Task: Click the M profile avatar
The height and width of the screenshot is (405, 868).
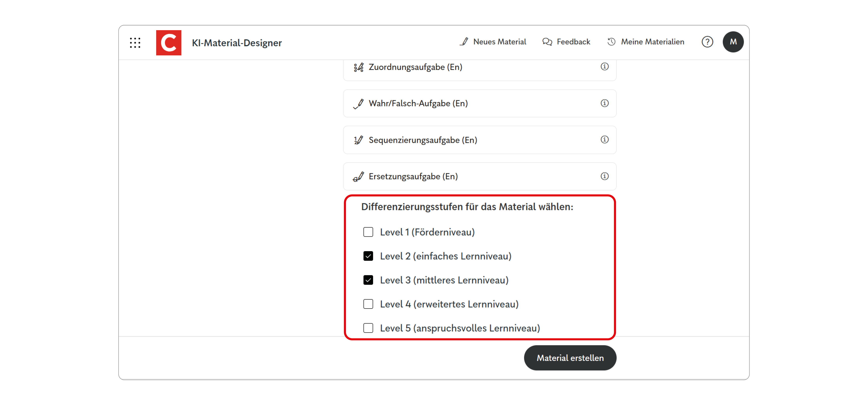Action: click(733, 42)
